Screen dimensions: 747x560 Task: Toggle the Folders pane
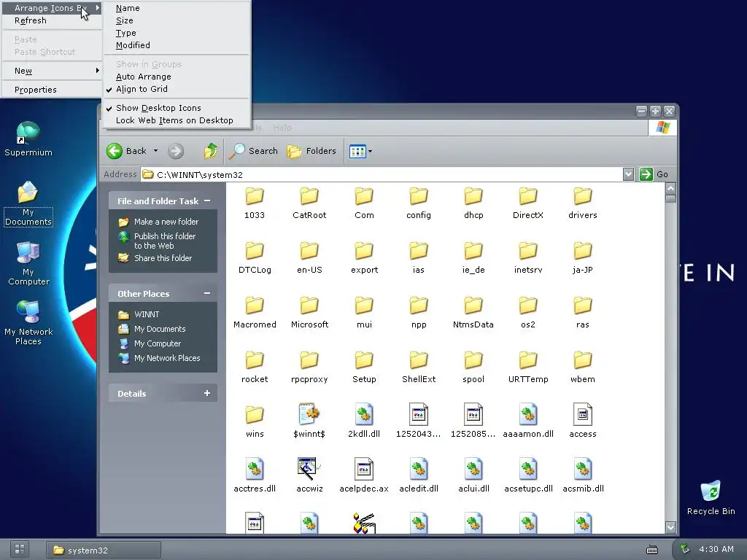point(311,151)
